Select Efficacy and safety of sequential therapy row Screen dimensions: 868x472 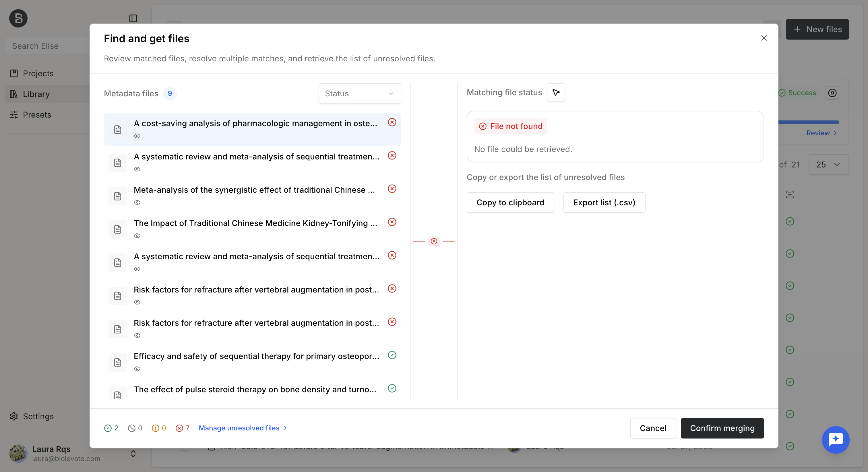(x=252, y=362)
